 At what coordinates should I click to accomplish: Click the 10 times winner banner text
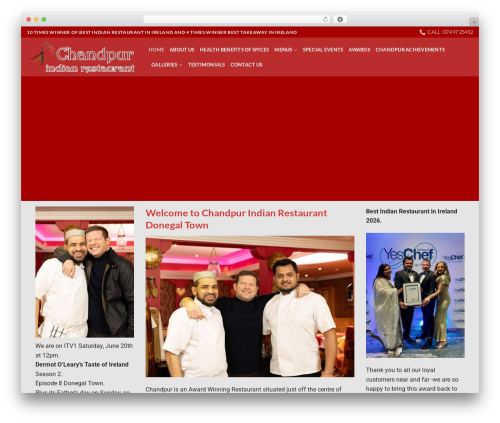pyautogui.click(x=162, y=32)
